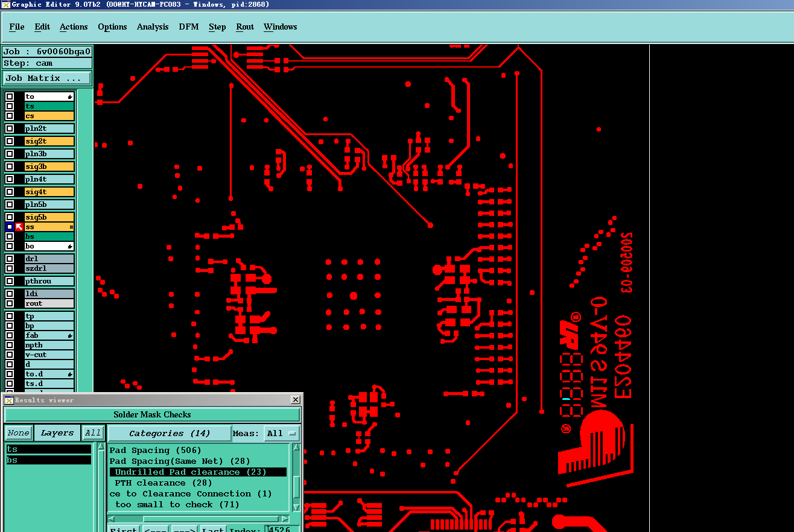Click None button beside Layers

pyautogui.click(x=18, y=433)
